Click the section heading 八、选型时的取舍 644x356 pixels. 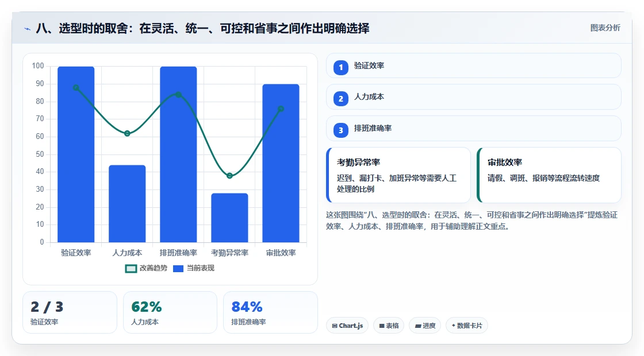[x=202, y=28]
